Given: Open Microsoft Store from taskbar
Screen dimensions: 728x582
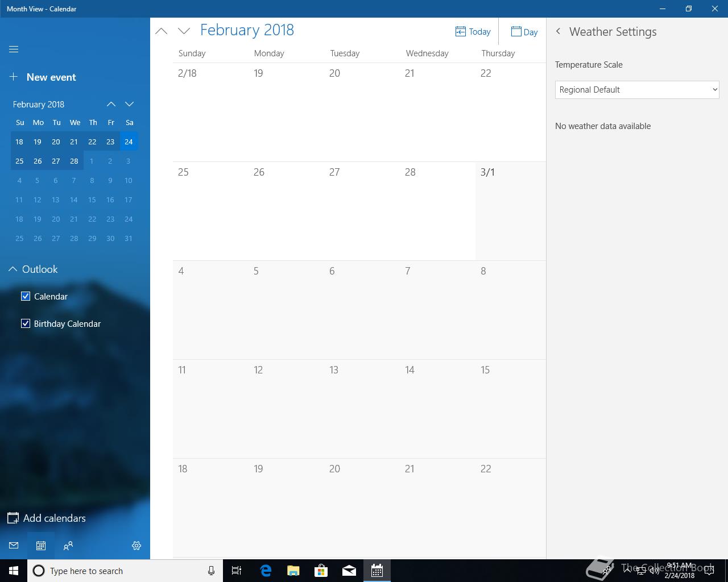Looking at the screenshot, I should click(321, 571).
